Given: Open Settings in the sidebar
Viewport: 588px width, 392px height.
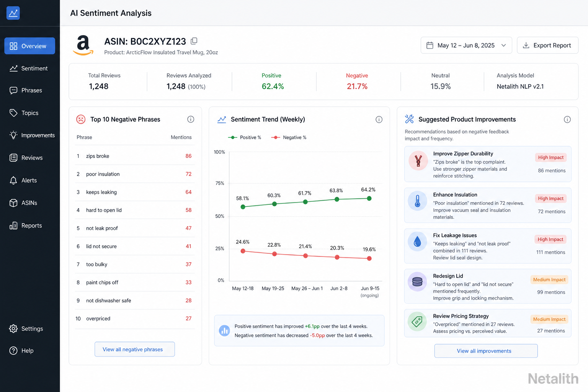Looking at the screenshot, I should 29,328.
